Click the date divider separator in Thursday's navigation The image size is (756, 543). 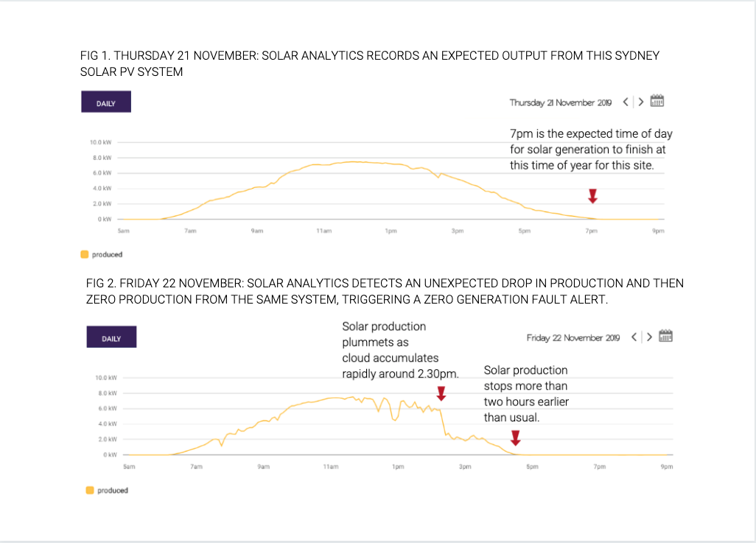(x=633, y=102)
